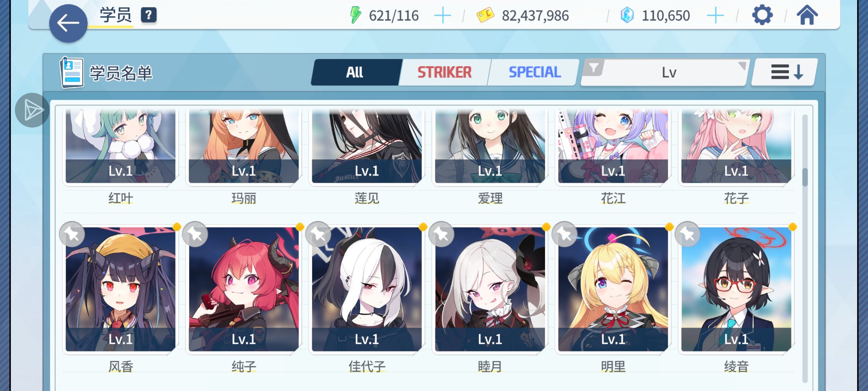
Task: Return to lobby via home icon
Action: coord(807,15)
